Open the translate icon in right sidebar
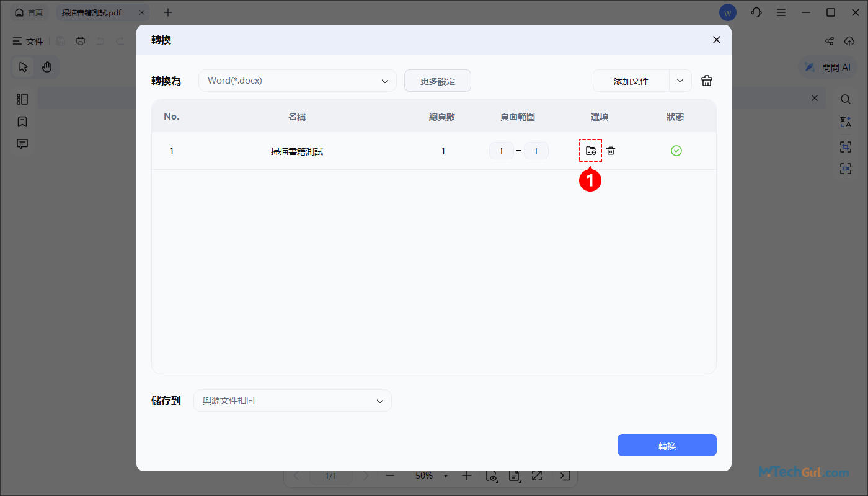868x496 pixels. coord(846,122)
